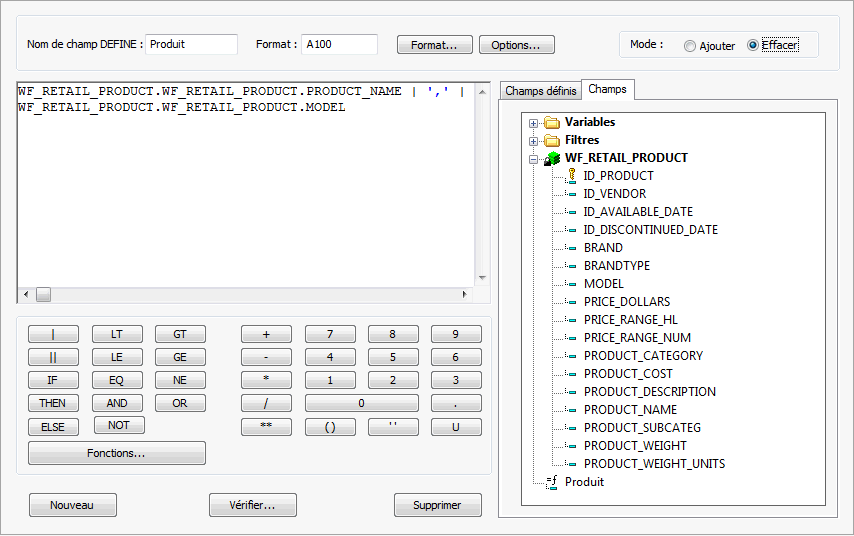
Task: Click the field icon beside PRICE_RANGE_NUM
Action: [x=571, y=338]
